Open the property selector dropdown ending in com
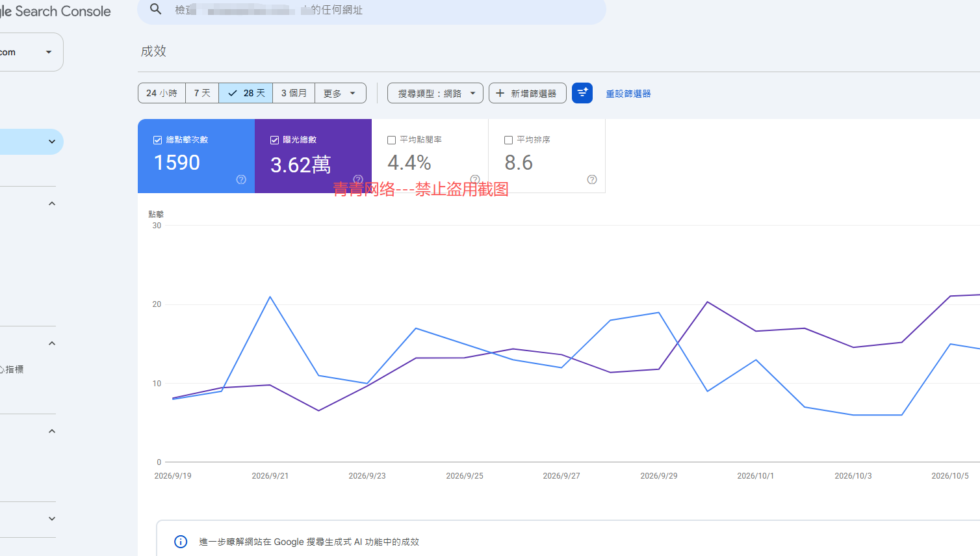The height and width of the screenshot is (556, 980). coord(31,52)
